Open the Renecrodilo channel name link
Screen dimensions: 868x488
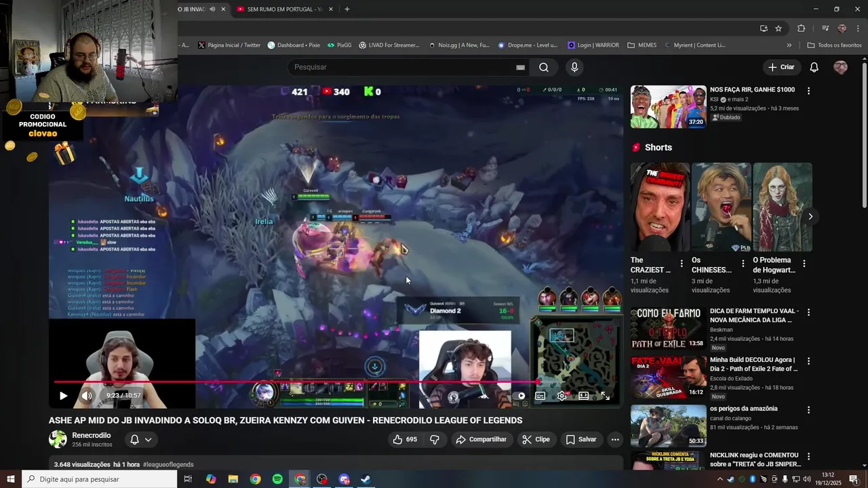point(92,435)
